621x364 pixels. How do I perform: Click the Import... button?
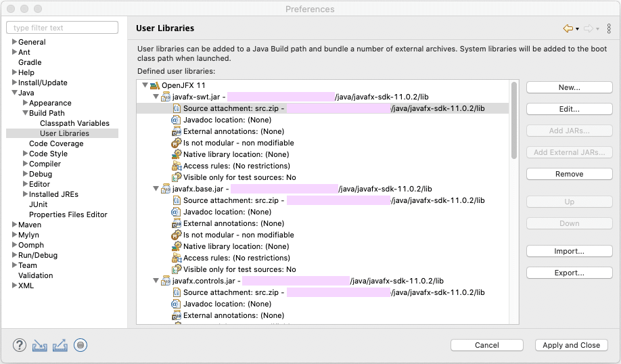point(569,251)
